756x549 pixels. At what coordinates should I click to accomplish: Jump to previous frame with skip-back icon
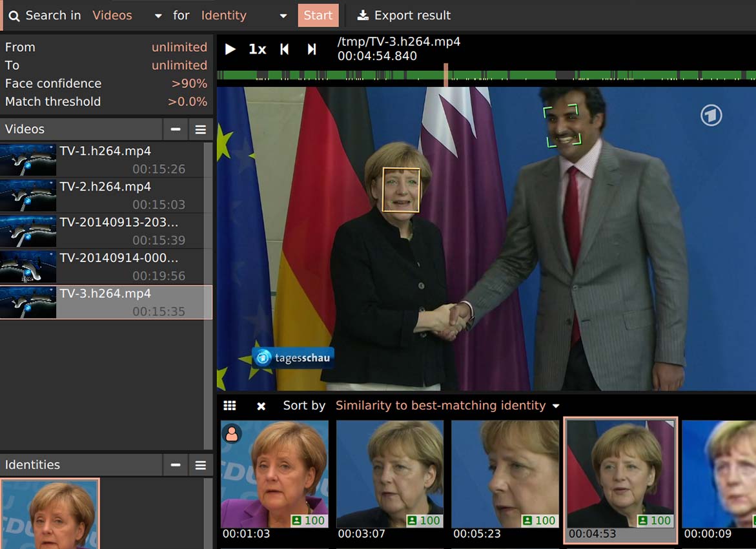(284, 49)
